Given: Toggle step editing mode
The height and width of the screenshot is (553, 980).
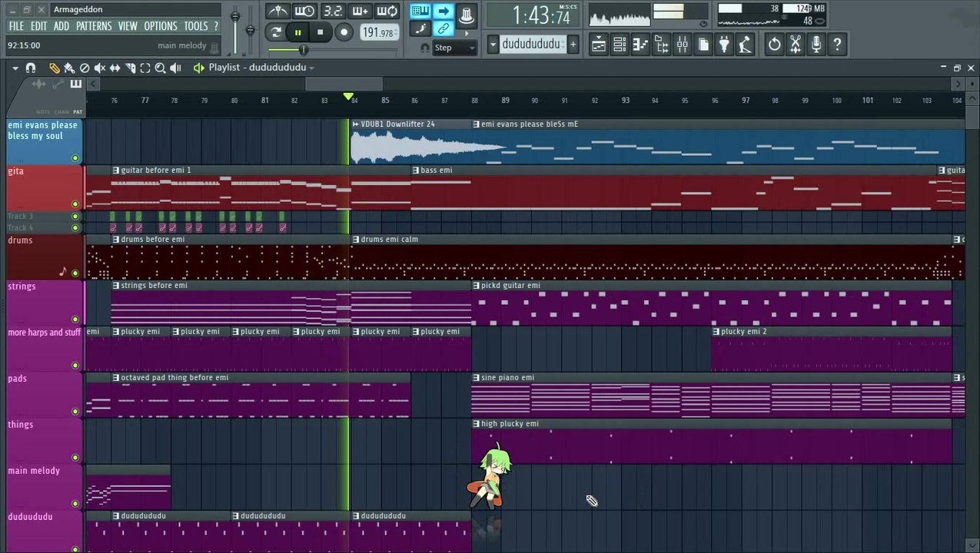Looking at the screenshot, I should (420, 29).
